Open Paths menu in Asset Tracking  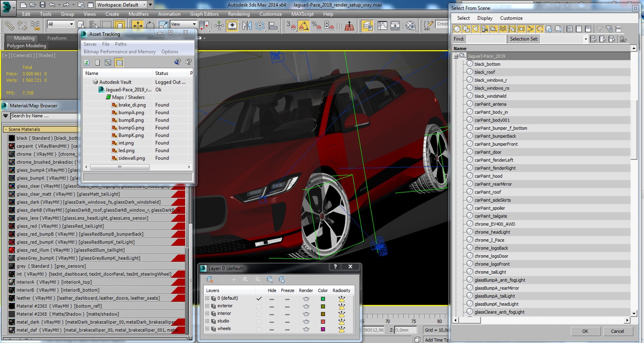pyautogui.click(x=121, y=44)
